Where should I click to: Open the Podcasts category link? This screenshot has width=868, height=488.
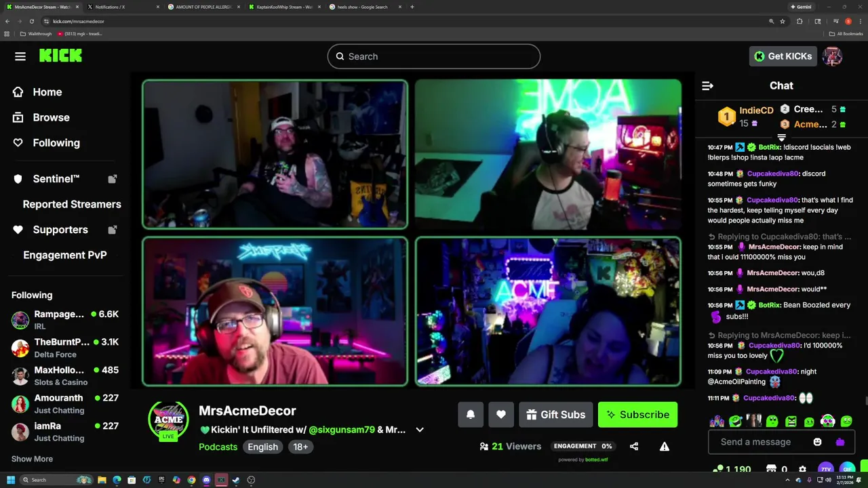(x=218, y=447)
